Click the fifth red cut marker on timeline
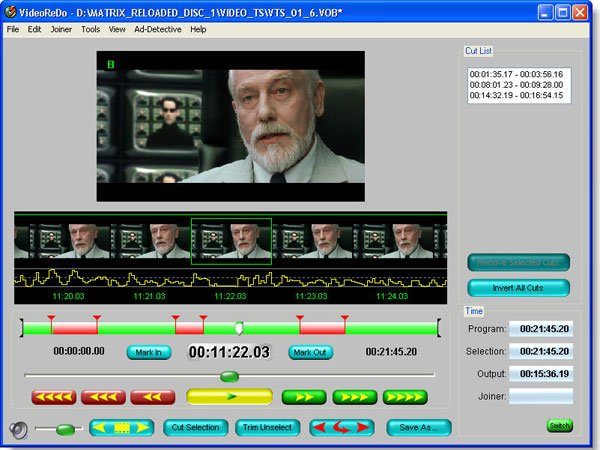Screen dimensions: 600x450 coord(300,319)
